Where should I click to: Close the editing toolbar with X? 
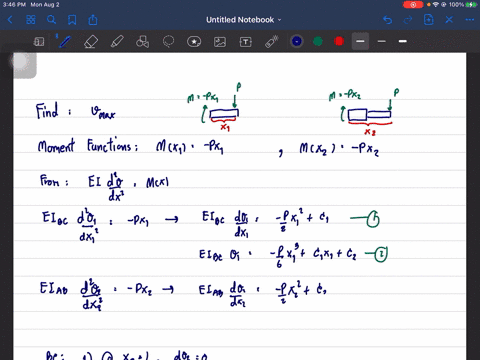click(449, 20)
